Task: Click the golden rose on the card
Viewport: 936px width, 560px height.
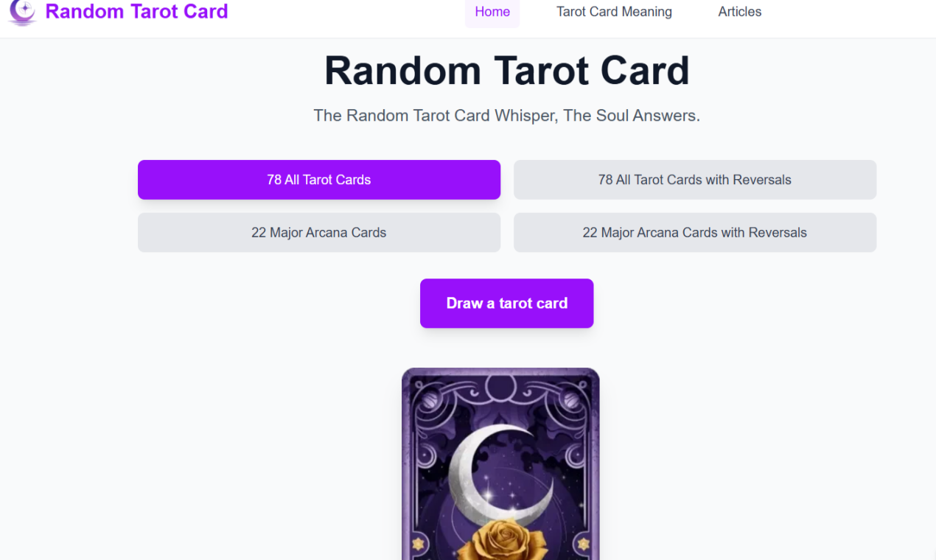Action: point(503,542)
